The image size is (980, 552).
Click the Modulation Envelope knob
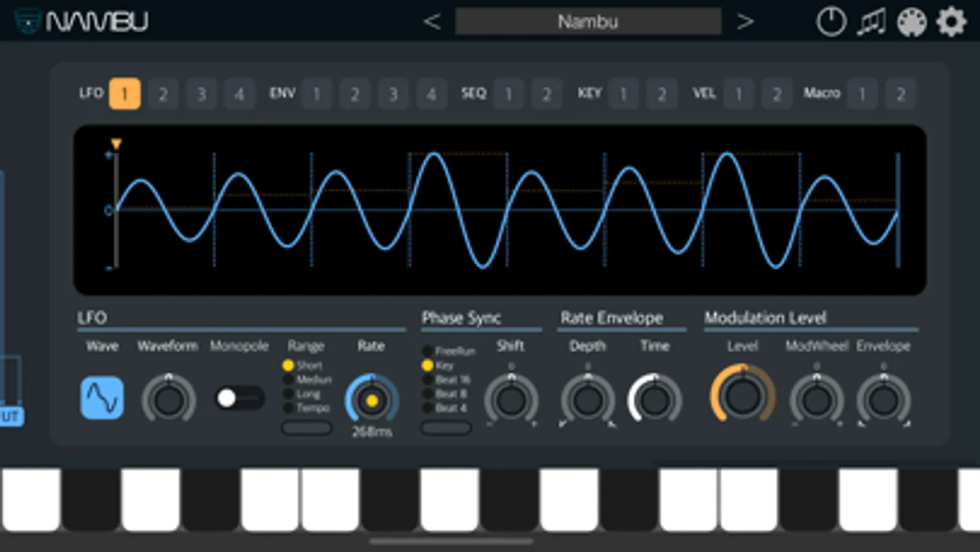pyautogui.click(x=883, y=400)
